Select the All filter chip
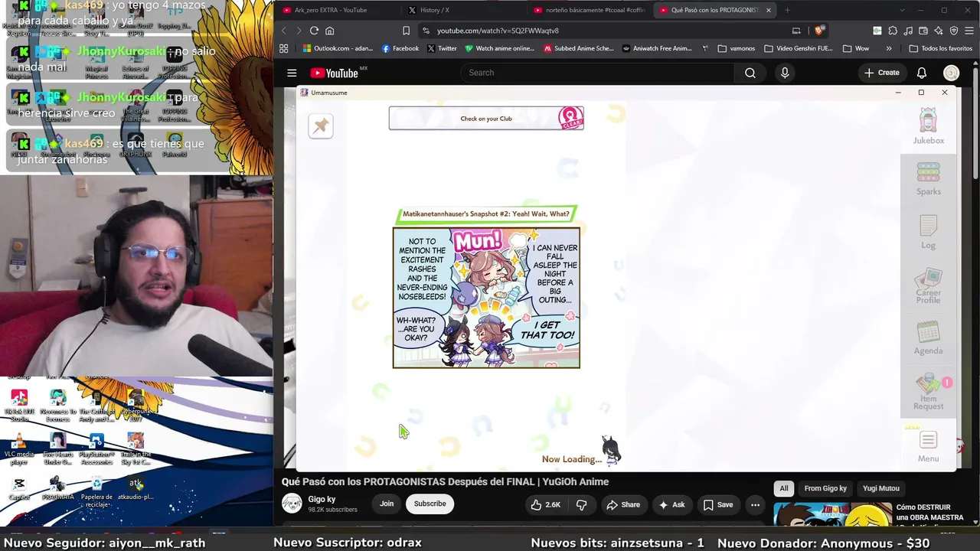This screenshot has width=980, height=551. (x=783, y=488)
